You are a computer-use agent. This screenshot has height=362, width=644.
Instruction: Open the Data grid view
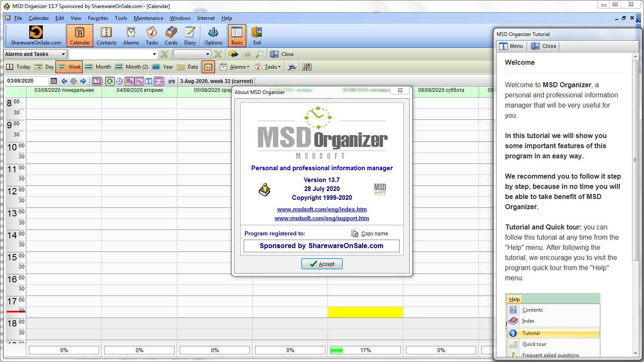point(187,67)
